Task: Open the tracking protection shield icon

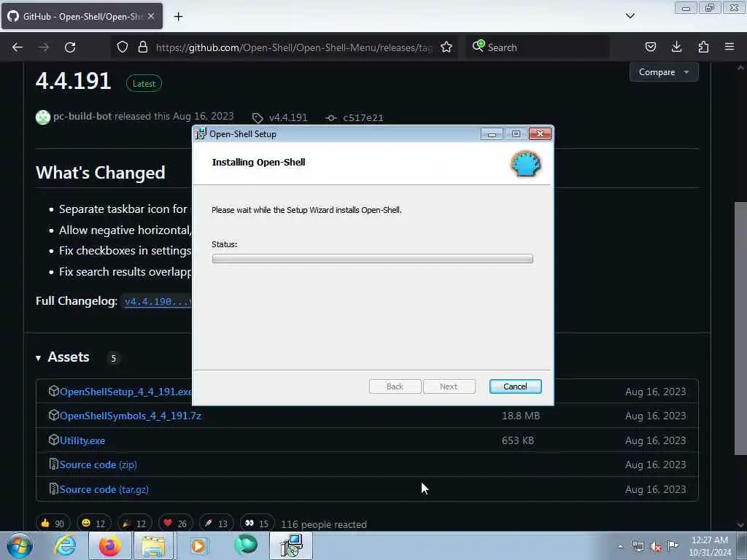Action: click(123, 47)
